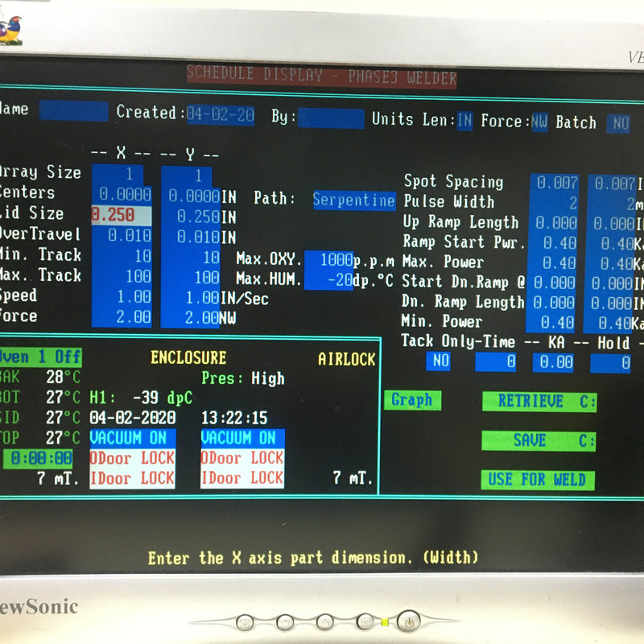Select the By field
644x644 pixels.
click(331, 118)
